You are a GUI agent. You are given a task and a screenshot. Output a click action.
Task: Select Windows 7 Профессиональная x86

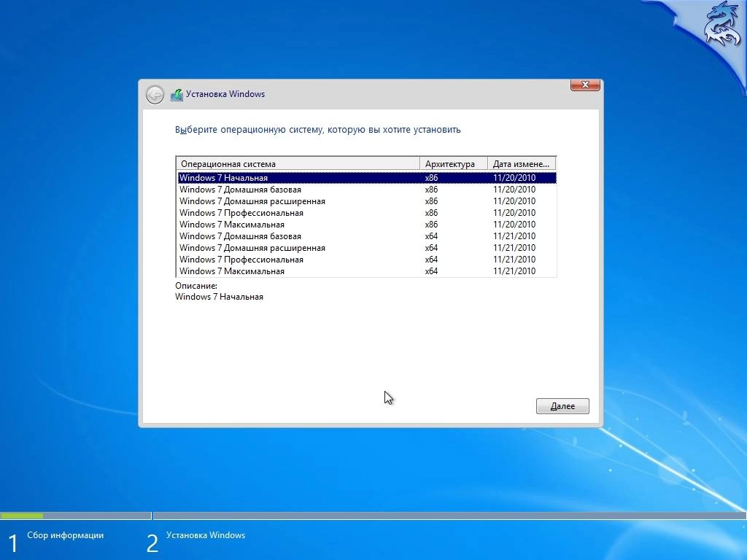[x=366, y=213]
